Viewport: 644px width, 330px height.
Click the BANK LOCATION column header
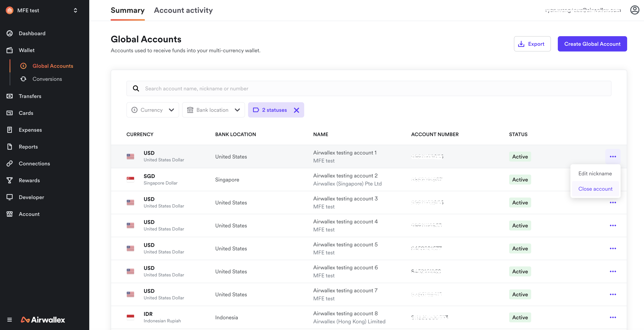(x=235, y=134)
